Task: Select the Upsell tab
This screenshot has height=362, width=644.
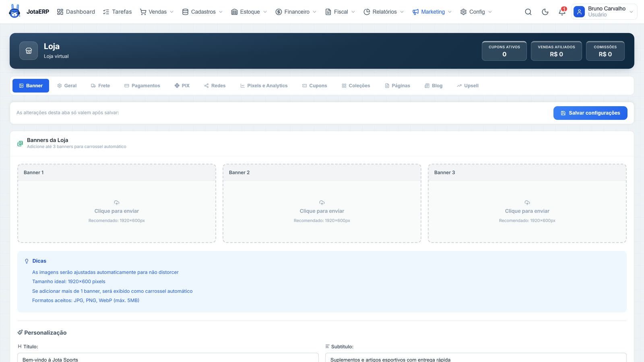Action: pyautogui.click(x=468, y=86)
